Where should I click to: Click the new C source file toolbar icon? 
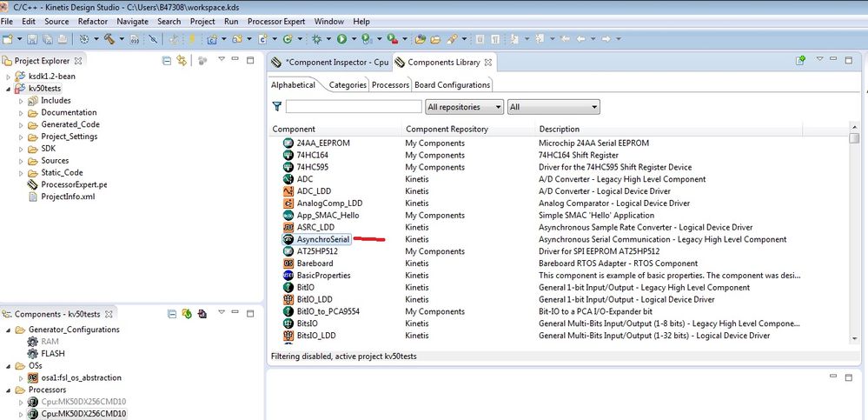tap(262, 39)
